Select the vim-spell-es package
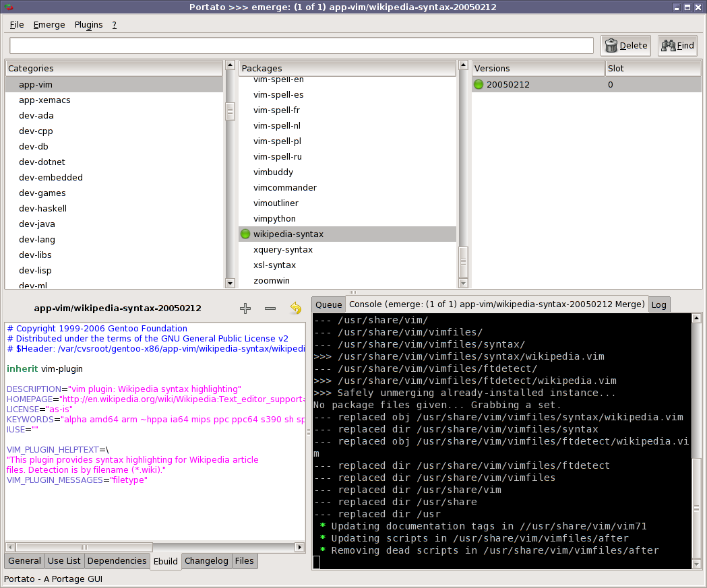707x588 pixels. (347, 94)
